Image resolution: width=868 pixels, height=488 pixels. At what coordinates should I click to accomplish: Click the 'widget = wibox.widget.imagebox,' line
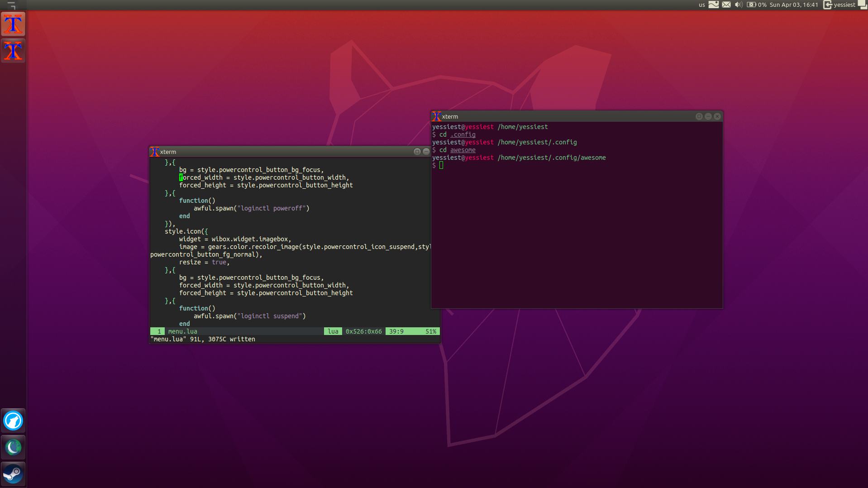click(x=235, y=239)
